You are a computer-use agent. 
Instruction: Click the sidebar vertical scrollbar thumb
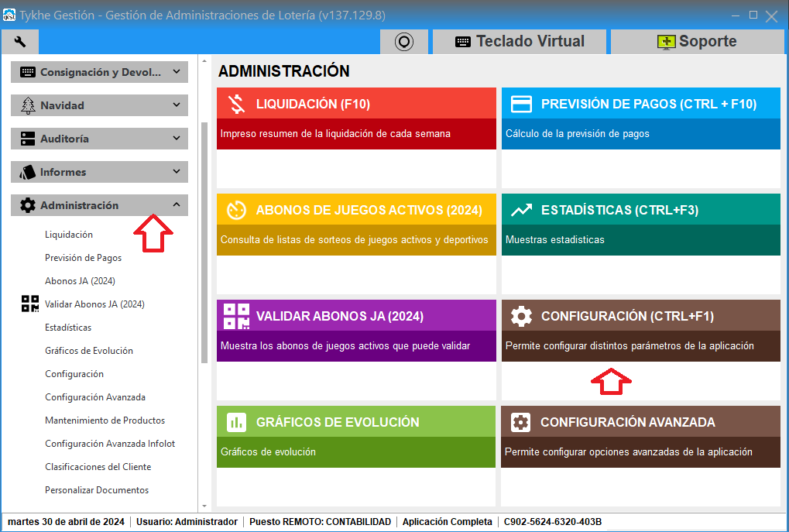204,242
